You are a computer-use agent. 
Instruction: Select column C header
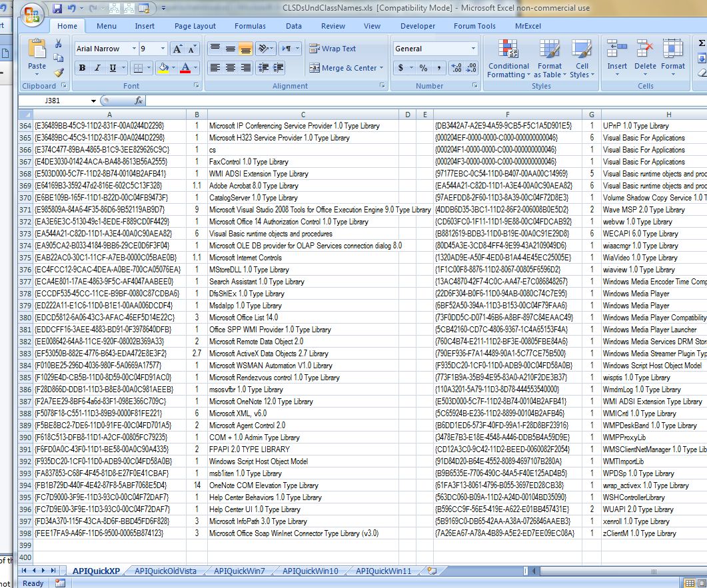click(x=303, y=115)
